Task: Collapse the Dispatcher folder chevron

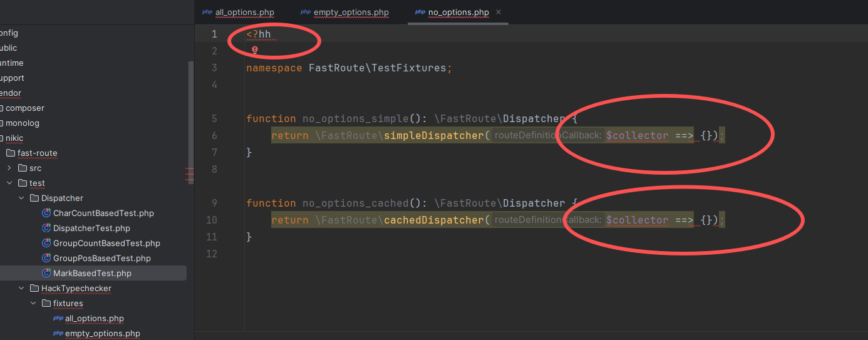Action: click(x=21, y=198)
